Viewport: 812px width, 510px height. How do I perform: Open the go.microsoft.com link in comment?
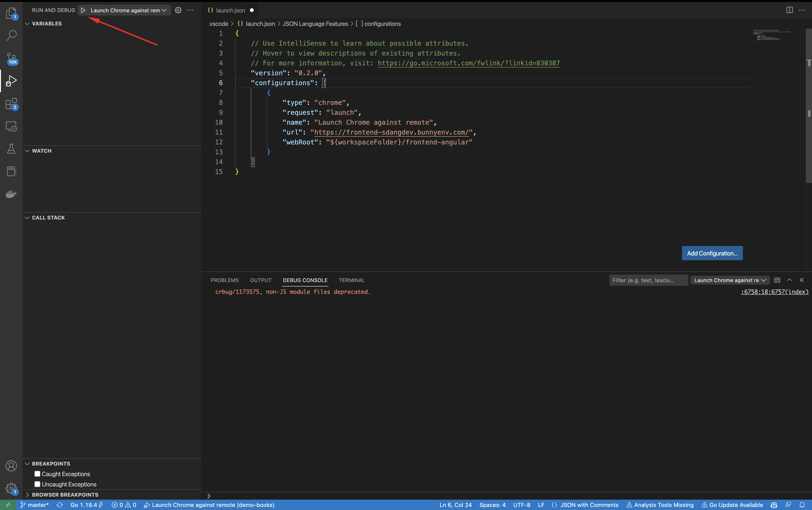pos(468,63)
